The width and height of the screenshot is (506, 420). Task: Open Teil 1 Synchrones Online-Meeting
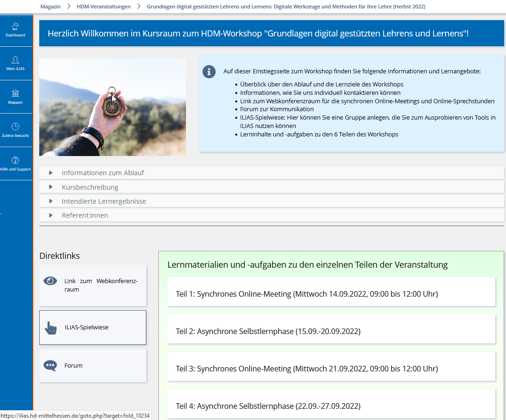click(x=306, y=294)
